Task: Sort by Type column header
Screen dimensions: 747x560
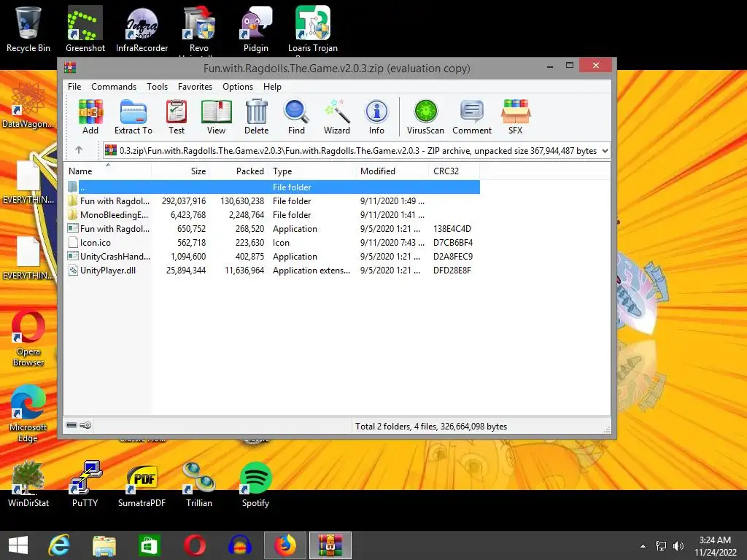Action: pyautogui.click(x=312, y=171)
